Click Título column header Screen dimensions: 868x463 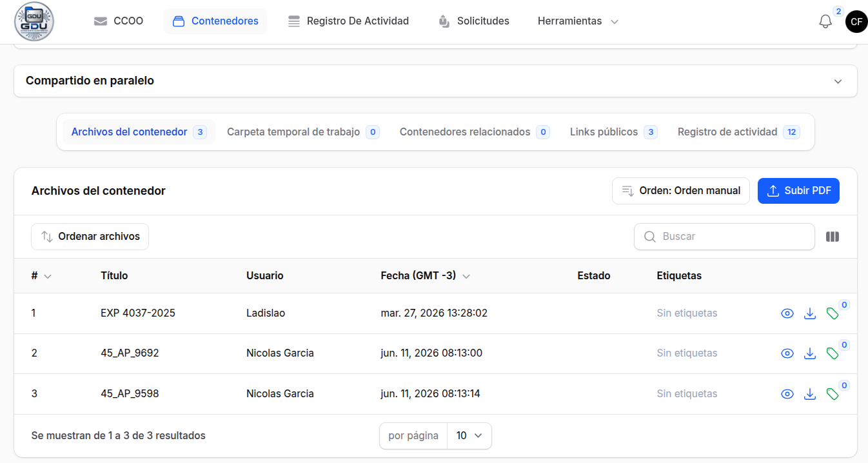pyautogui.click(x=114, y=276)
